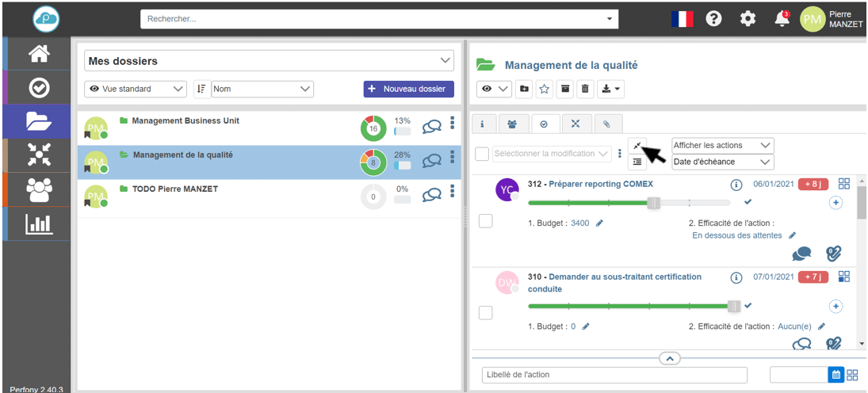
Task: Tick the checkbox for action 312
Action: 486,221
